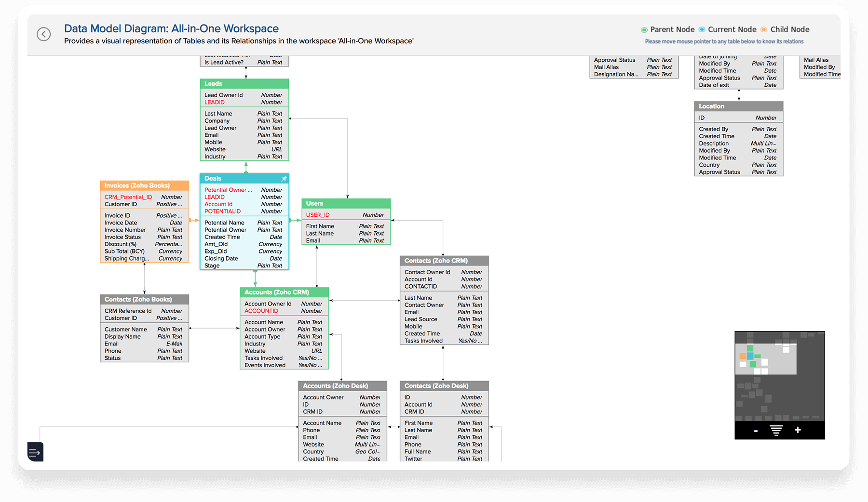Click the green Parent Node legend dot
This screenshot has height=502, width=868.
pyautogui.click(x=644, y=30)
